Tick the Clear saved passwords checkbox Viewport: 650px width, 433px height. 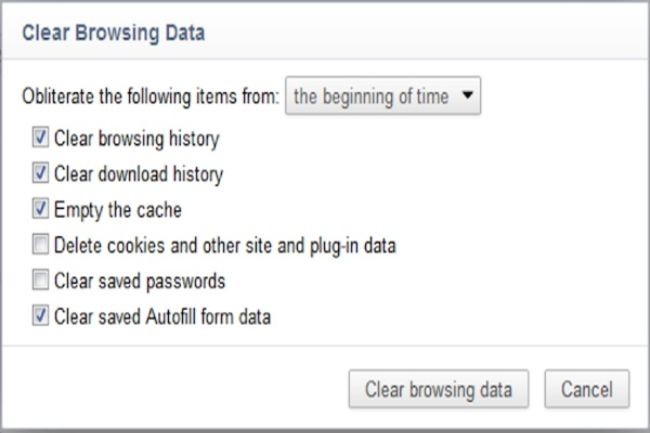tap(40, 281)
